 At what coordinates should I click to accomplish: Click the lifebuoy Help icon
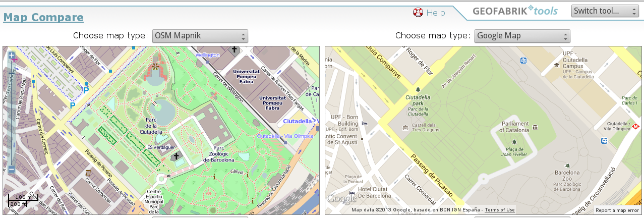(x=418, y=12)
